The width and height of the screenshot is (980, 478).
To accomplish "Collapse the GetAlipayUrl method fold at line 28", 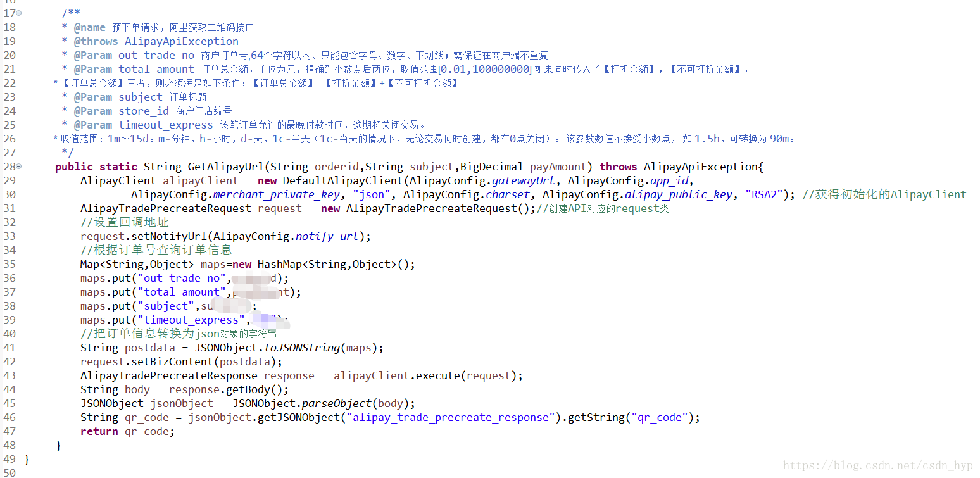I will click(18, 167).
